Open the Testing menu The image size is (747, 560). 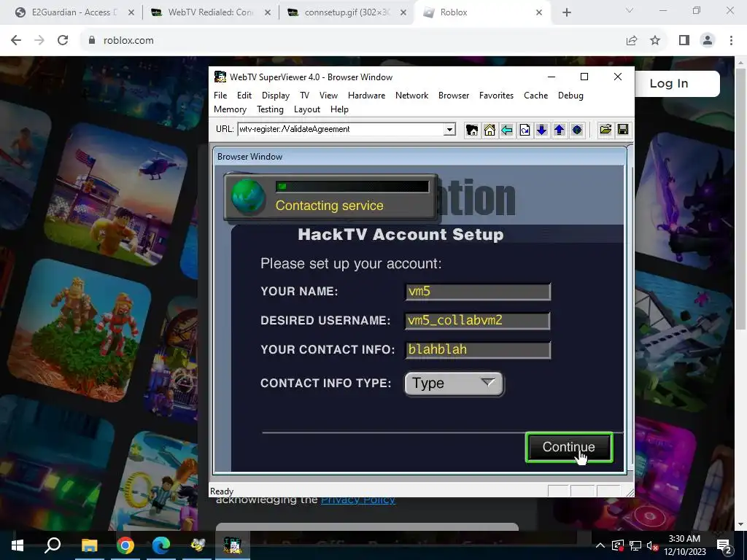[x=270, y=109]
